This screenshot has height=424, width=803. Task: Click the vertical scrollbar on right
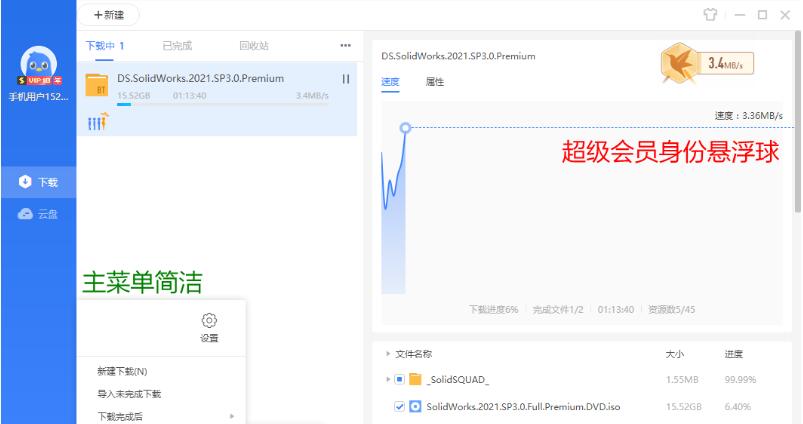(x=797, y=123)
